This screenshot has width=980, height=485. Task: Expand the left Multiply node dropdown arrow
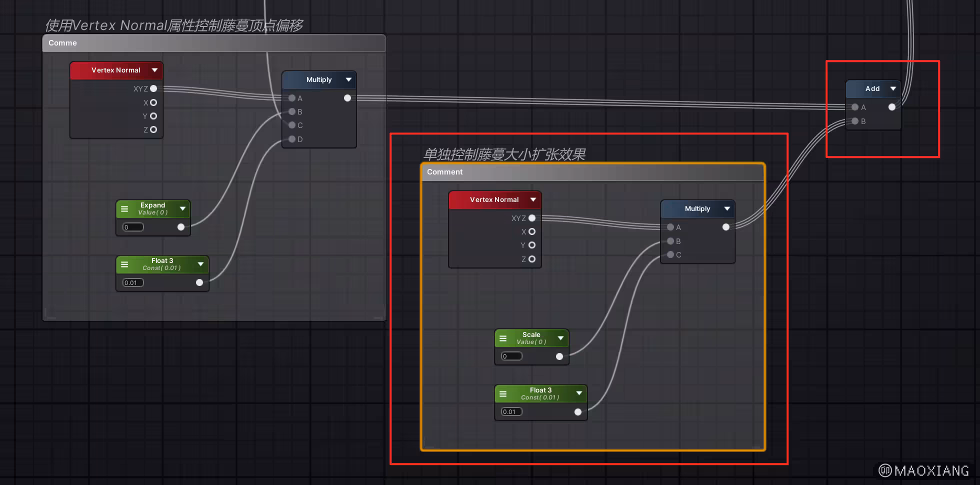(x=348, y=79)
